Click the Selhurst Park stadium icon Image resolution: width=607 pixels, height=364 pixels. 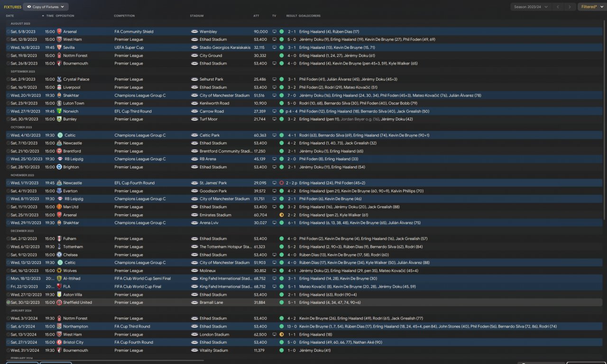click(x=194, y=79)
